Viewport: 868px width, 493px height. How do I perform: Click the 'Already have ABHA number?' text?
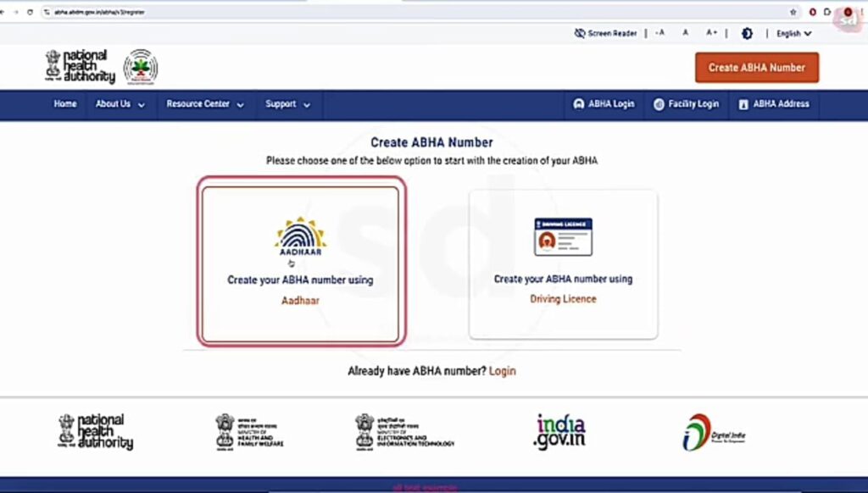tap(417, 371)
